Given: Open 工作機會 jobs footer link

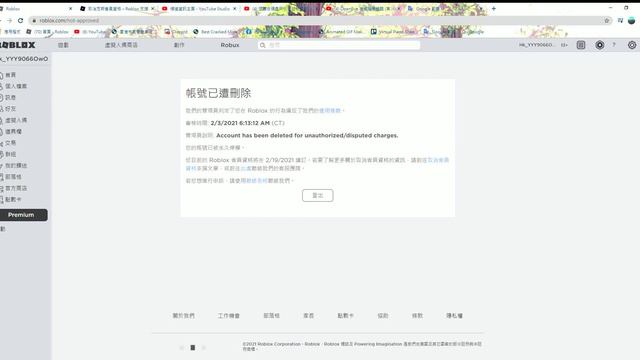Looking at the screenshot, I should click(229, 316).
